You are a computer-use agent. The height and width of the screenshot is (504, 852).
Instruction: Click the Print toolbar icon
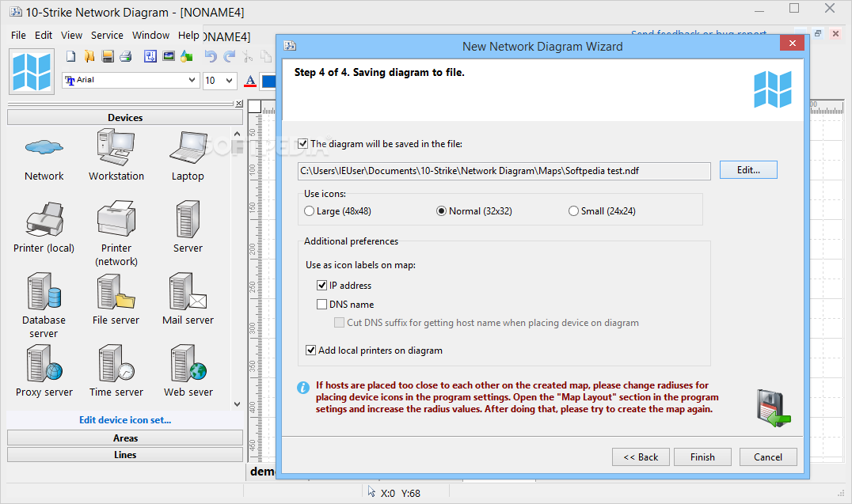pos(126,56)
